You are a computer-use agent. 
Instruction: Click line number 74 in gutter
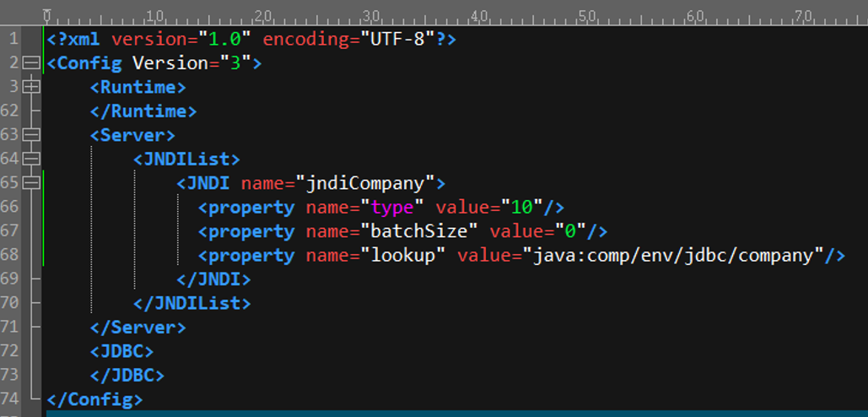(x=10, y=398)
